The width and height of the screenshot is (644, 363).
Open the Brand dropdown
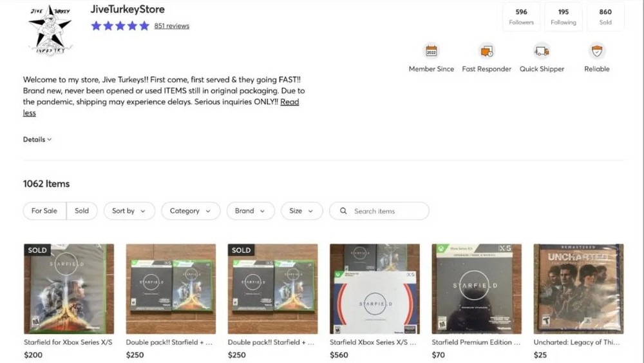point(250,211)
